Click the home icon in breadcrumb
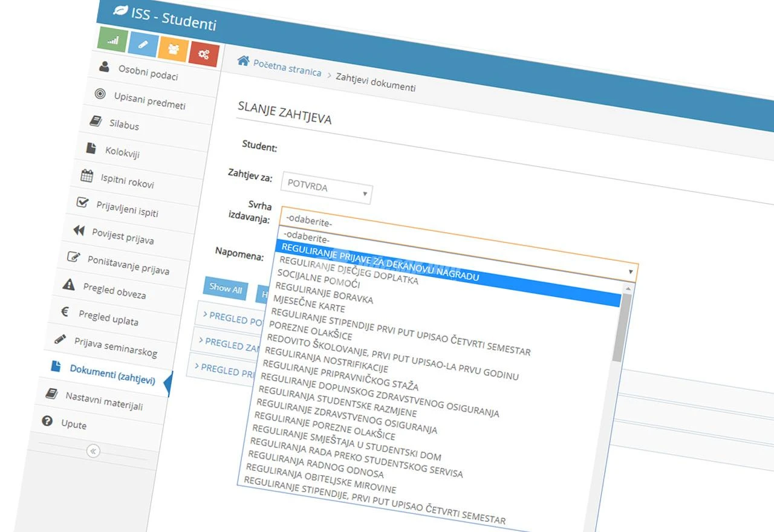Image resolution: width=774 pixels, height=532 pixels. tap(243, 60)
